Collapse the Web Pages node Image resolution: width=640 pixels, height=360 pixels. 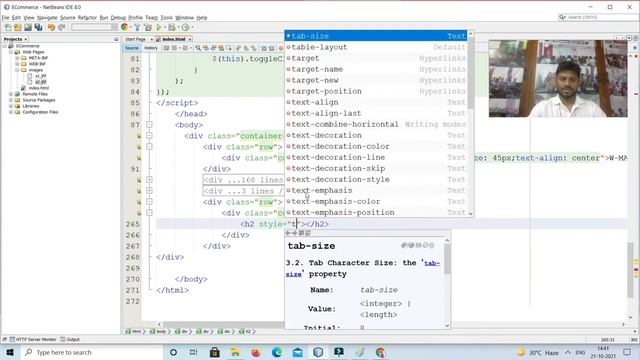(11, 52)
